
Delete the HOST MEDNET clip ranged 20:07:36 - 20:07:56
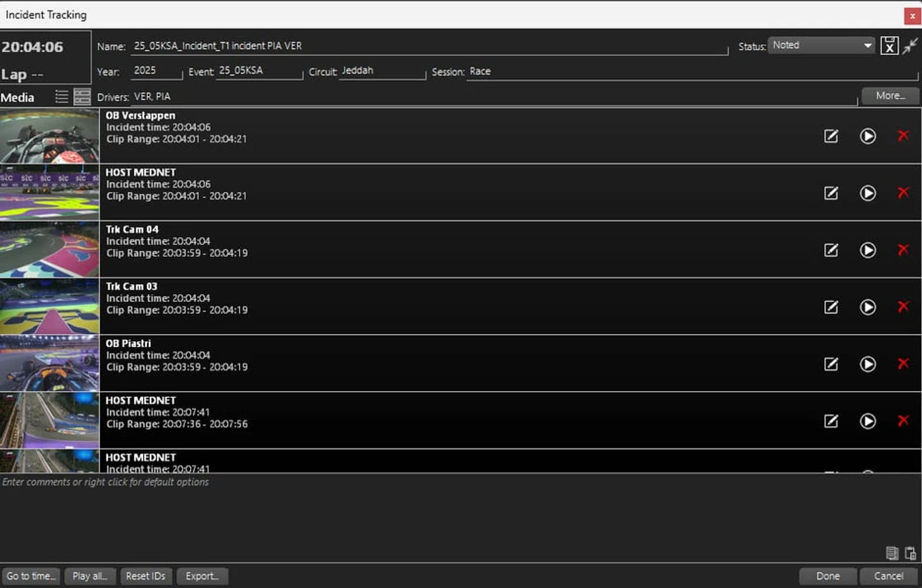coord(903,421)
